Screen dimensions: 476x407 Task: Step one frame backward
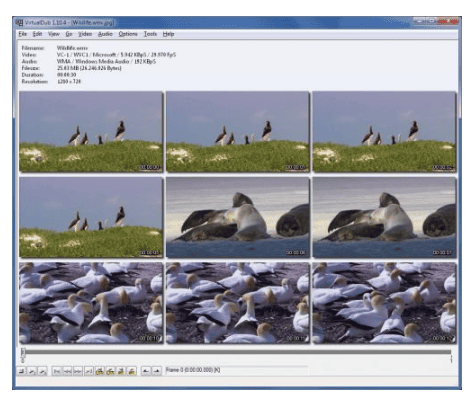coord(67,371)
